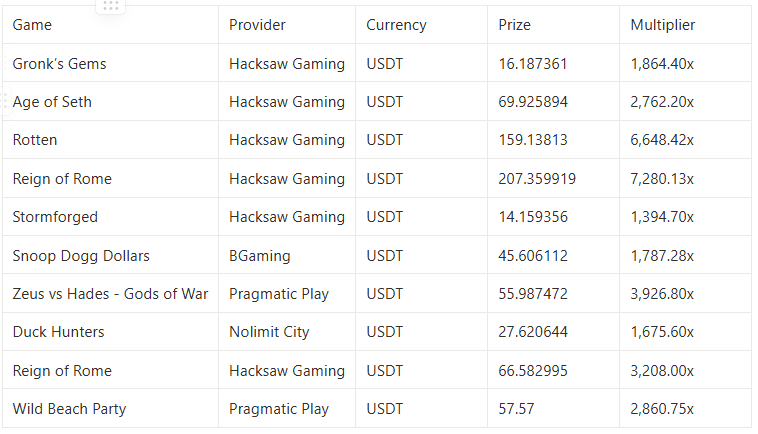This screenshot has height=434, width=758.
Task: Click the table drag handle above Game column
Action: pos(111,6)
